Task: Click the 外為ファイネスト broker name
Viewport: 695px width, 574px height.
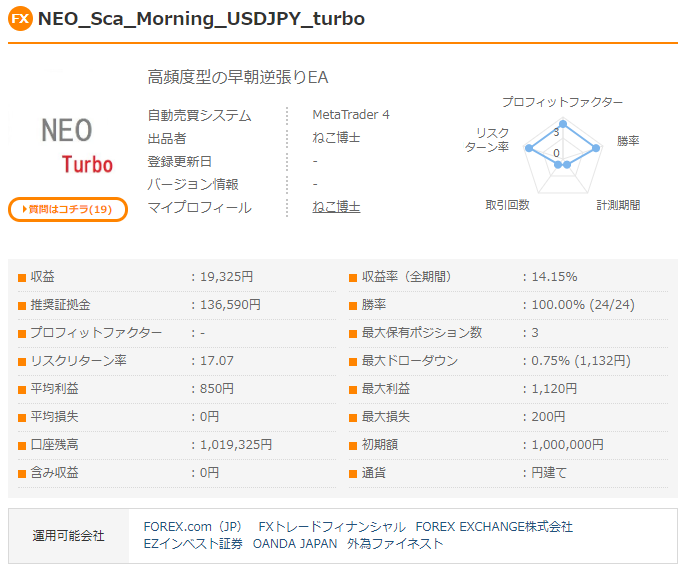Action: (395, 544)
